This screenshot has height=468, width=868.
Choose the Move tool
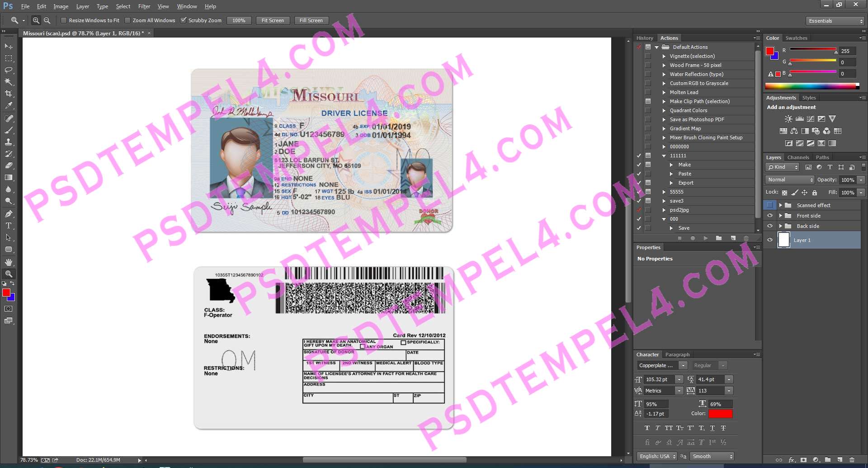[x=9, y=47]
